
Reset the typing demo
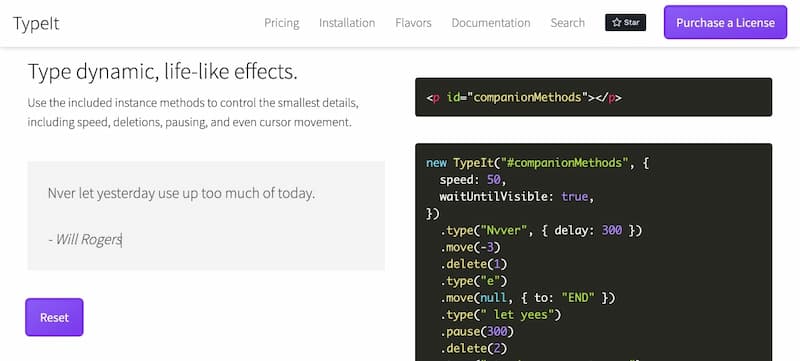coord(54,317)
